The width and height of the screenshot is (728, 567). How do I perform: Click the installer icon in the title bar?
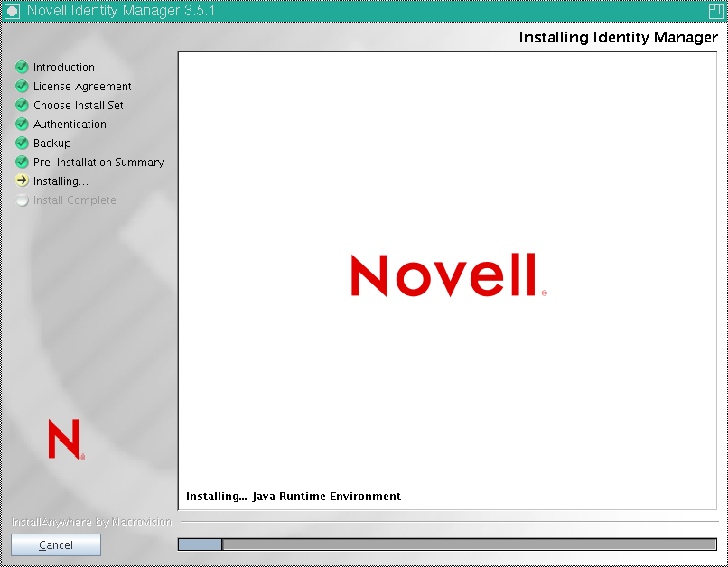[x=11, y=9]
